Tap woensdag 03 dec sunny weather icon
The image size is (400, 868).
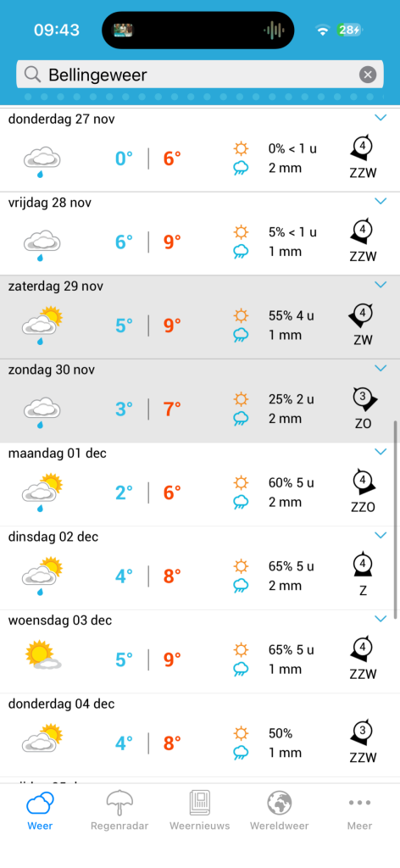[x=42, y=655]
